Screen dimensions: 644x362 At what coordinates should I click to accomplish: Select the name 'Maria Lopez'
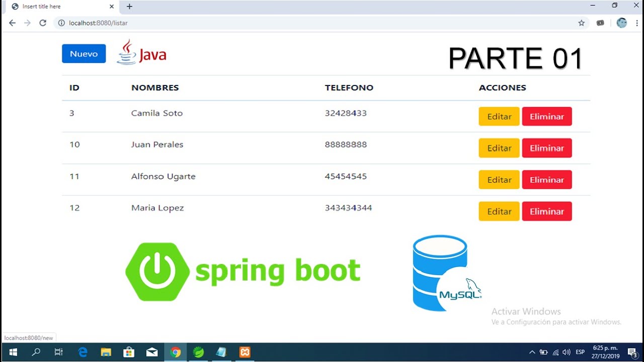pos(157,208)
